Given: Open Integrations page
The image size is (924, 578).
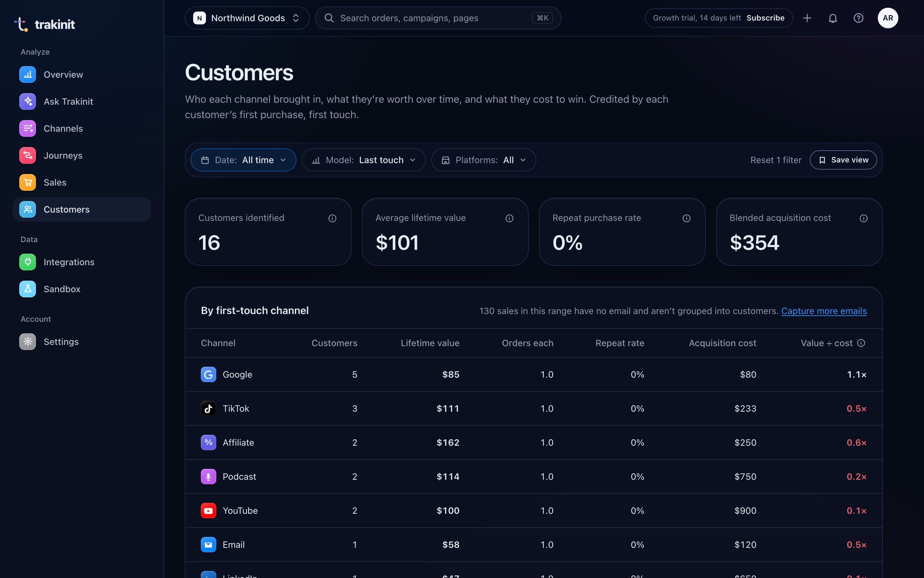Looking at the screenshot, I should pyautogui.click(x=82, y=262).
